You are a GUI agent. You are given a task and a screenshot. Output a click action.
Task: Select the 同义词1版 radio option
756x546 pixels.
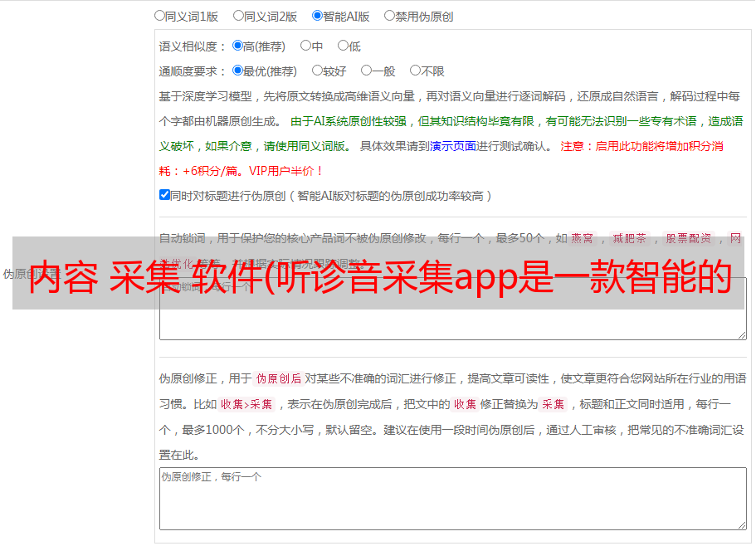[159, 16]
